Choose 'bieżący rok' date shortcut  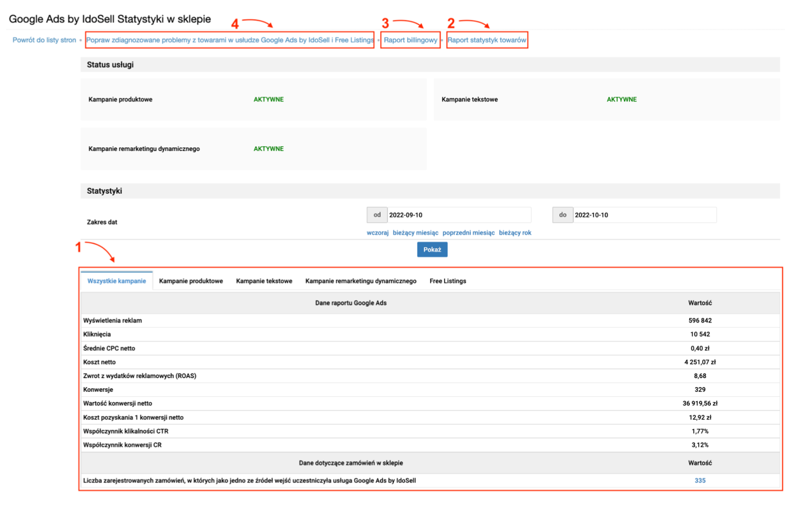tap(515, 233)
